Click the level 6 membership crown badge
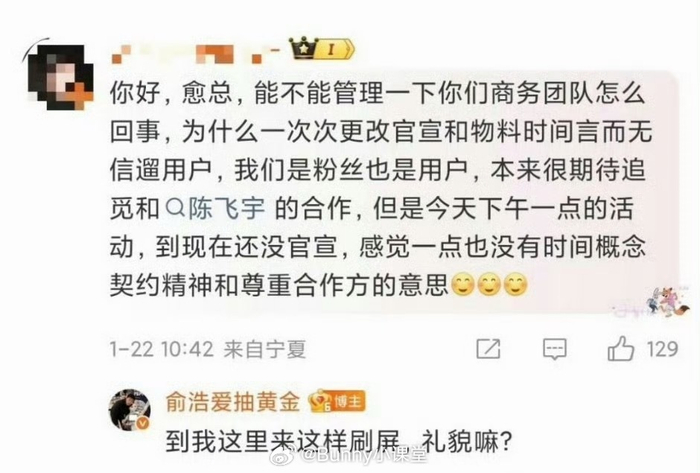 point(321,401)
